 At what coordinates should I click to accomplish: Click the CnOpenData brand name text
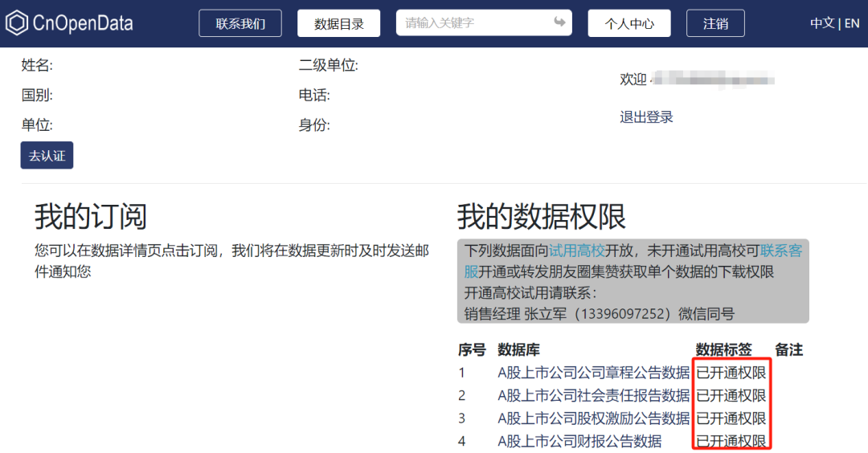point(83,23)
